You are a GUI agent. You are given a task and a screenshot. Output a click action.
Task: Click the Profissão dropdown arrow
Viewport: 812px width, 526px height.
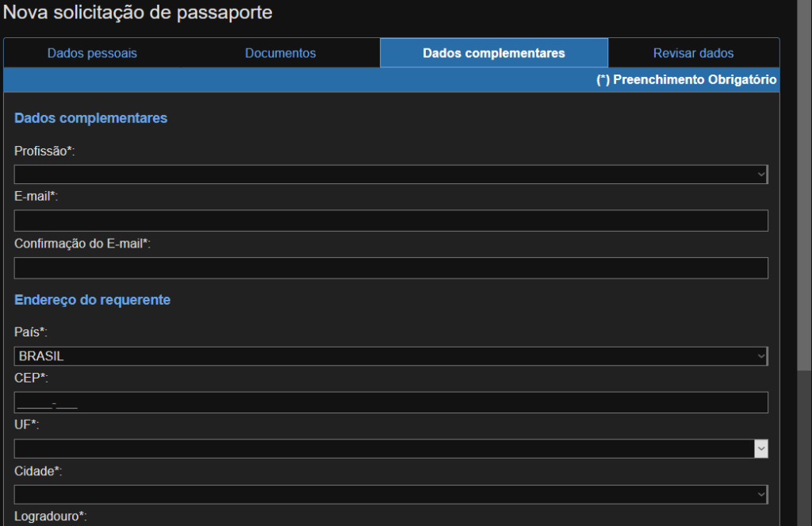coord(761,174)
